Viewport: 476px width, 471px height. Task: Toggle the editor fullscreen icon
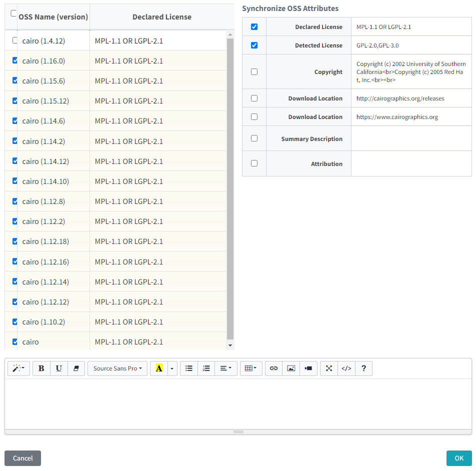pyautogui.click(x=329, y=368)
